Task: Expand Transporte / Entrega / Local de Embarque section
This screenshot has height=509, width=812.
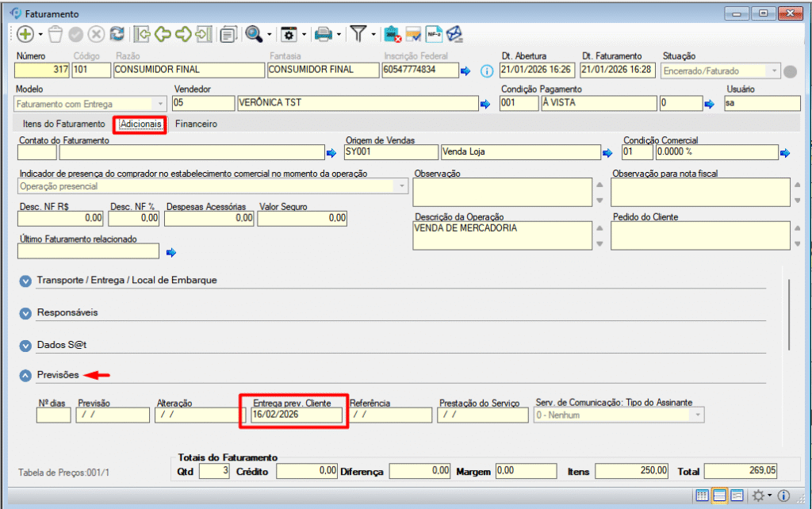Action: click(25, 281)
